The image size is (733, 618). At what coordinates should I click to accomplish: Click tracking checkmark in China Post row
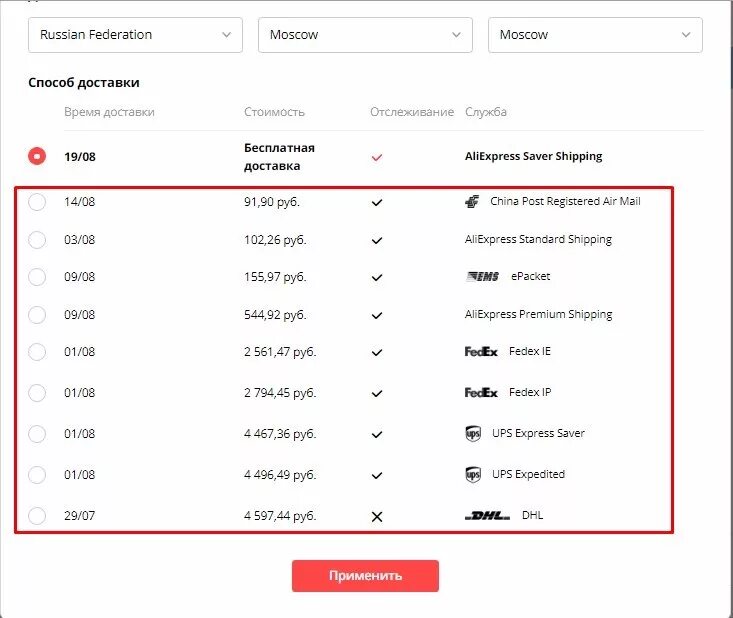click(x=377, y=202)
